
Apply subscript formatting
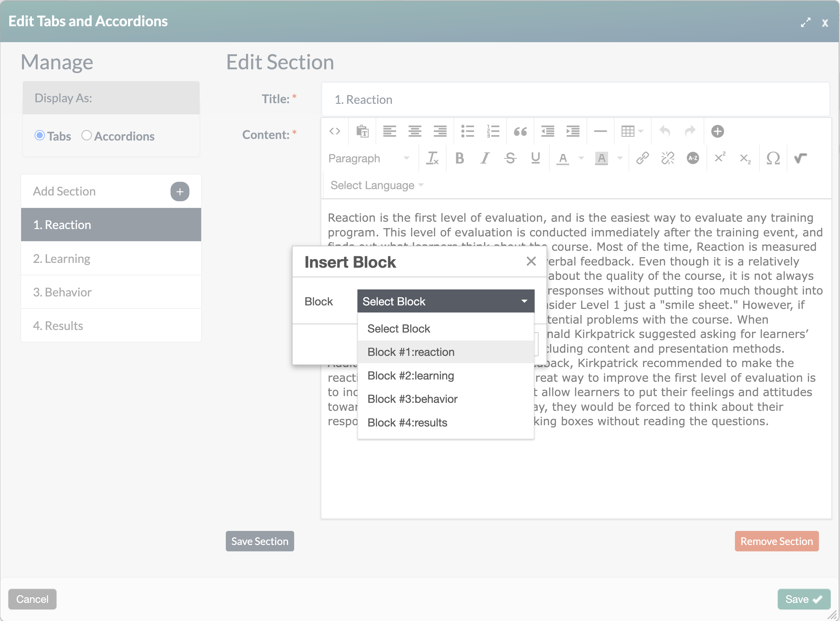click(x=745, y=159)
